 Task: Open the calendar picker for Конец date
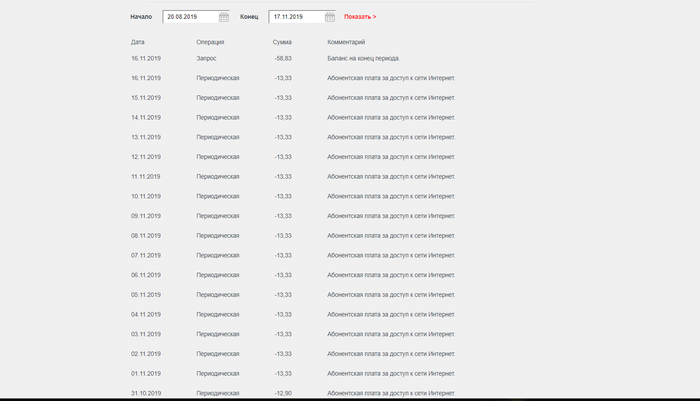point(330,17)
